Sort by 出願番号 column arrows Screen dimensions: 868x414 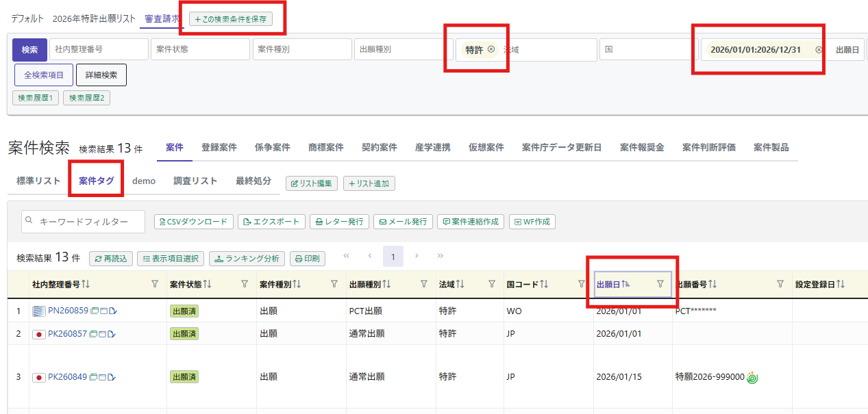pyautogui.click(x=712, y=284)
